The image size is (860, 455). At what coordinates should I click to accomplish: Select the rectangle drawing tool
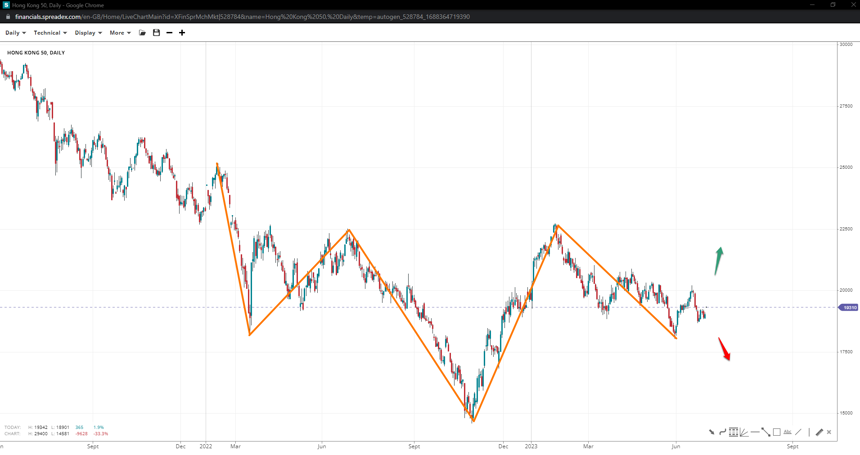(x=777, y=432)
